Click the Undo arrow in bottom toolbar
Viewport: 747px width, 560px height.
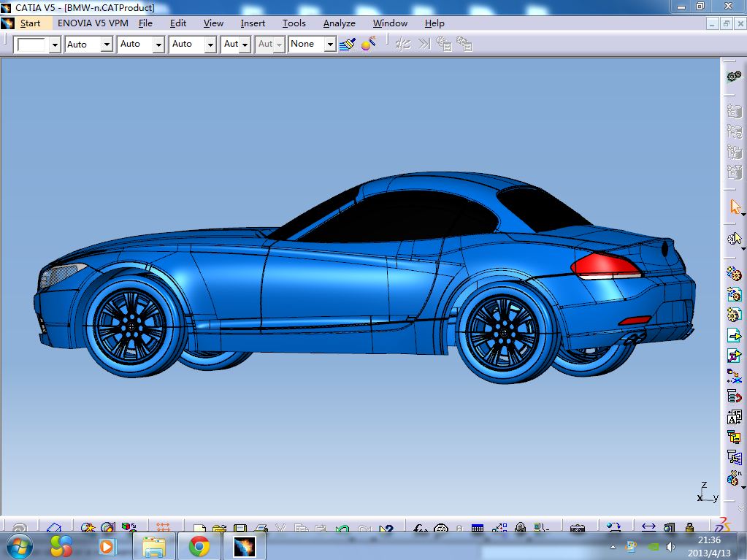pyautogui.click(x=342, y=528)
